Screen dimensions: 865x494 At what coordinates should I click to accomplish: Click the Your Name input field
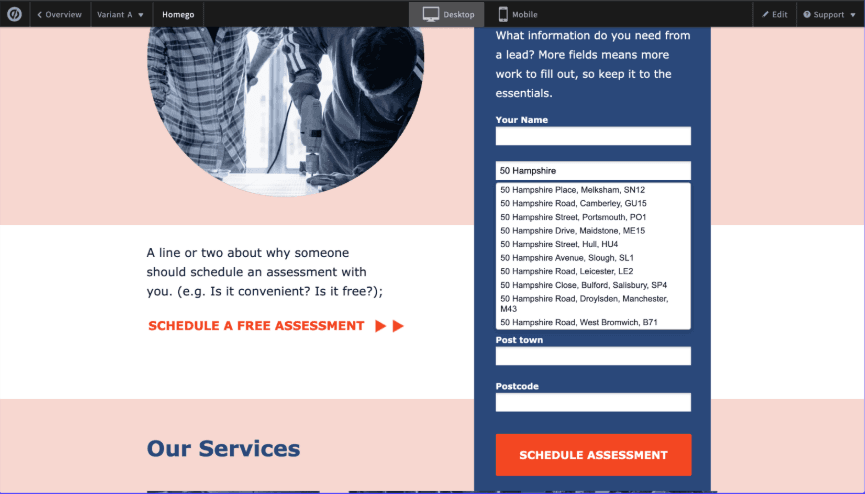click(x=593, y=136)
